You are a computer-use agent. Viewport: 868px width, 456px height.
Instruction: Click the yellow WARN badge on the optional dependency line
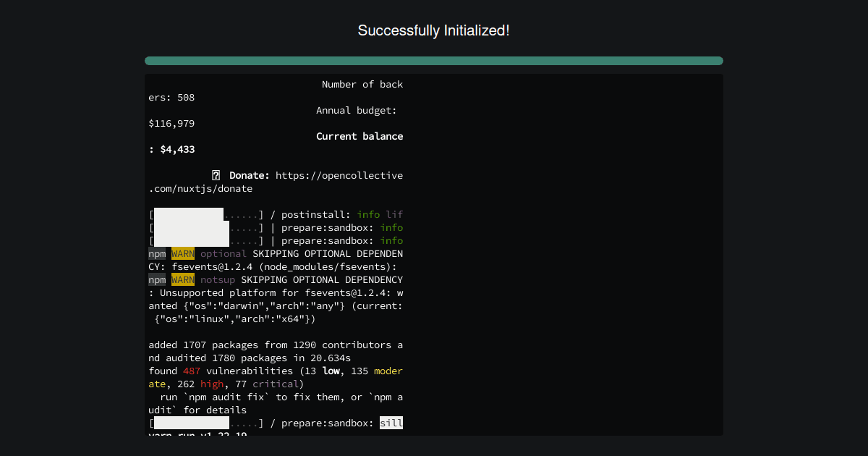point(181,253)
